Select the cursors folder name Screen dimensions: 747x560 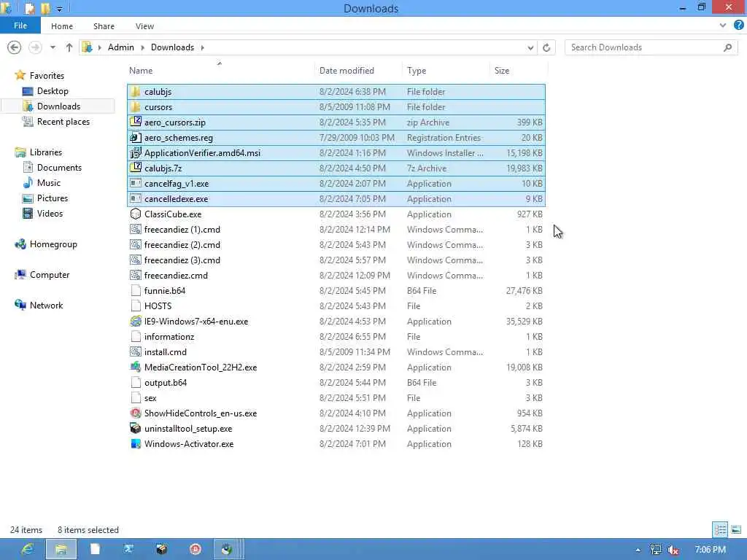click(x=158, y=107)
